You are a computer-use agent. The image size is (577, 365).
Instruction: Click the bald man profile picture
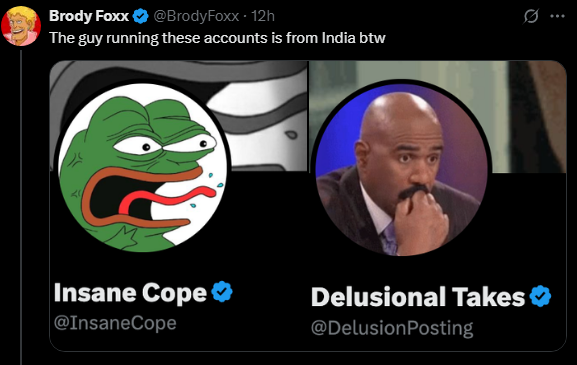(x=402, y=170)
